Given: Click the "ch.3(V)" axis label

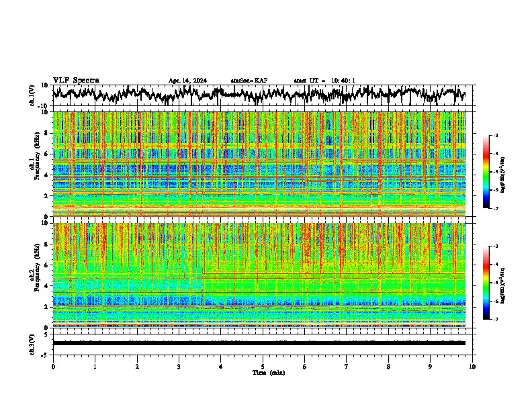Looking at the screenshot, I should tap(32, 345).
